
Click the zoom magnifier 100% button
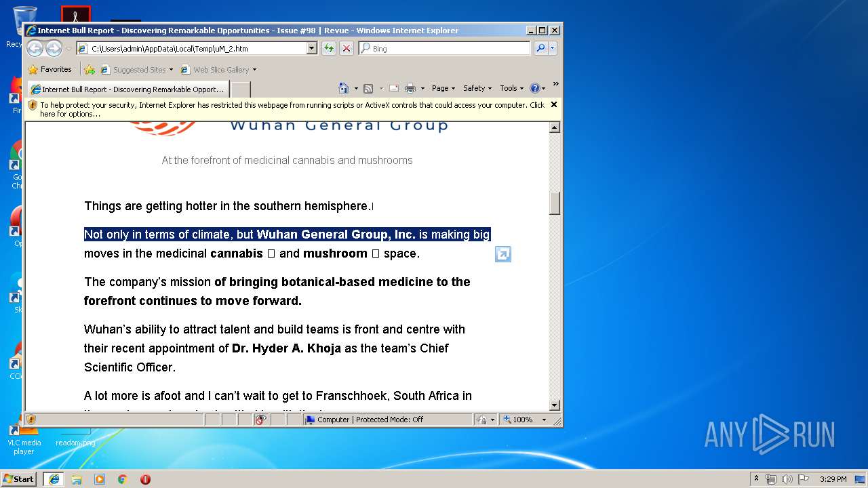519,420
